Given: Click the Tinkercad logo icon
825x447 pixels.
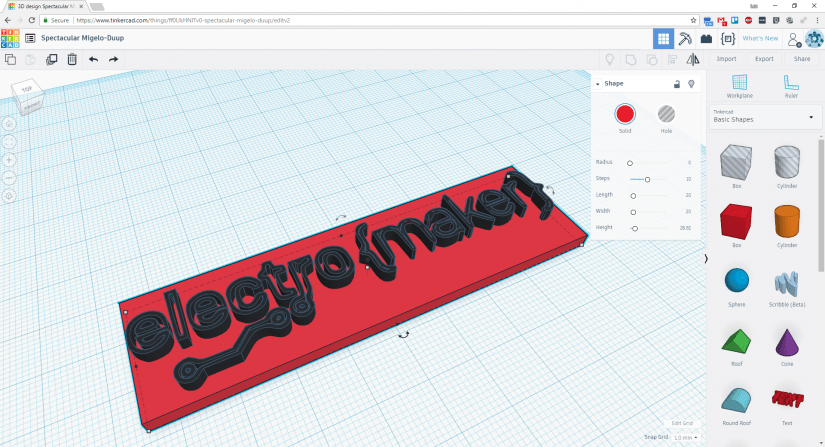Looking at the screenshot, I should point(10,38).
